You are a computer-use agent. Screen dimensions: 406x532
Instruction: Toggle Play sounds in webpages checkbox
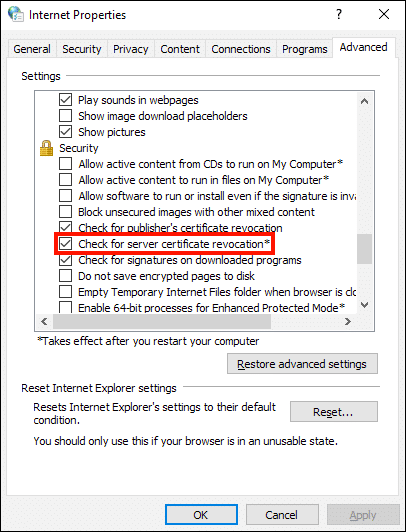pyautogui.click(x=65, y=100)
